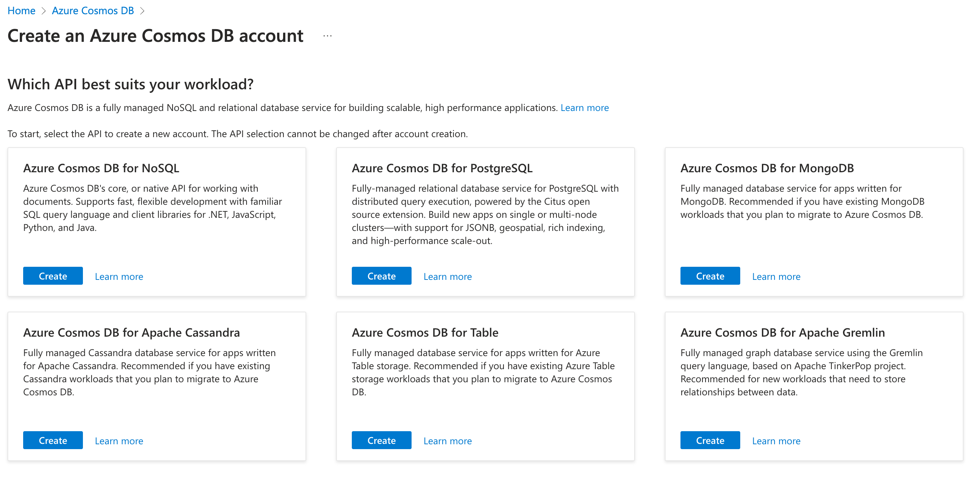Open Learn more for Apache Gremlin API
Viewport: 980px width, 482px height.
(776, 441)
